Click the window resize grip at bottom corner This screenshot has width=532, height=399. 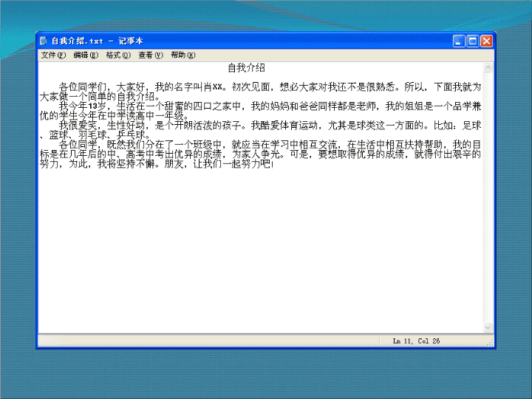pyautogui.click(x=490, y=343)
